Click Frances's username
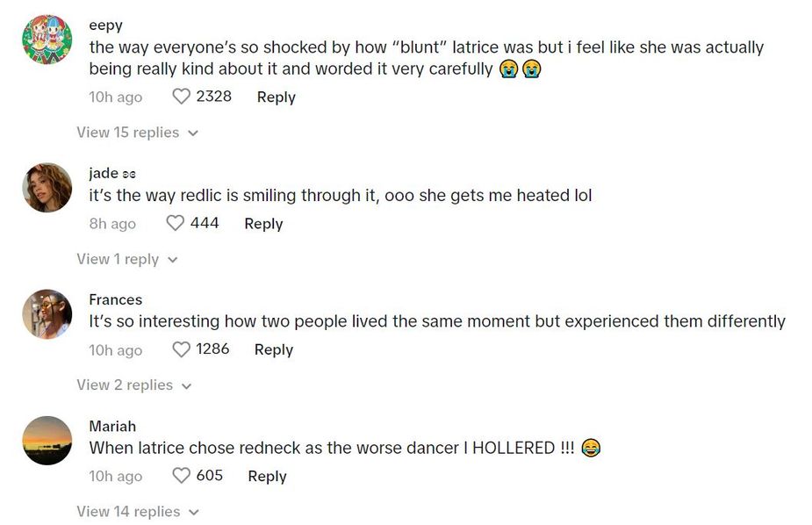Viewport: 812px width, 525px height. click(115, 299)
